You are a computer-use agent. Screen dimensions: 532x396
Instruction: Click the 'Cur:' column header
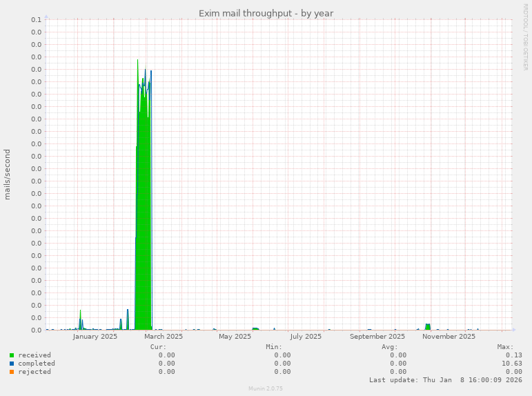(159, 347)
